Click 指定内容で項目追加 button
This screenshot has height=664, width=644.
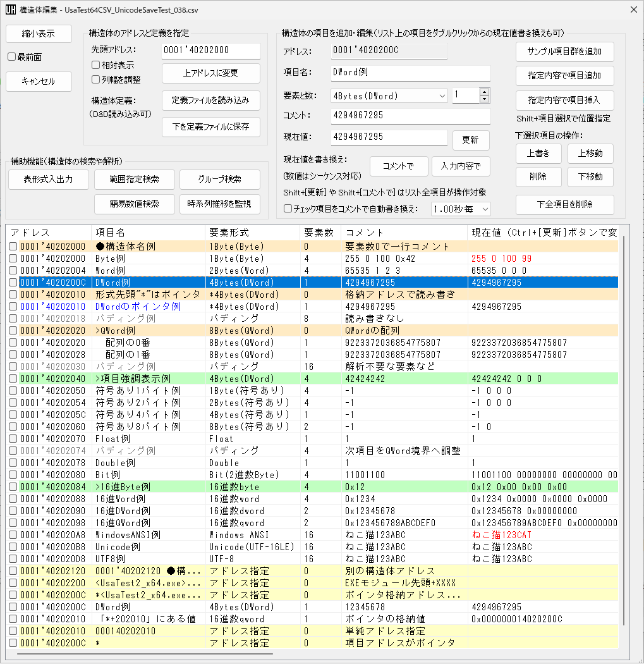[x=564, y=76]
